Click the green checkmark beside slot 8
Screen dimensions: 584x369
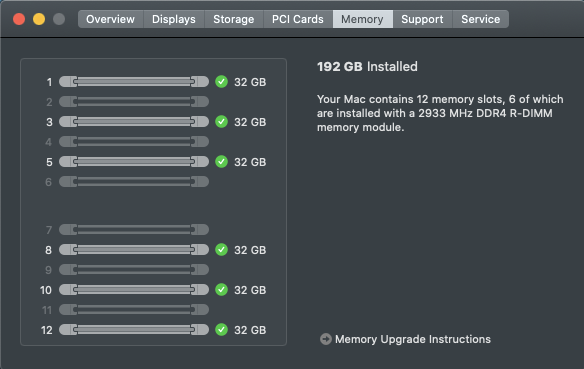pos(222,249)
